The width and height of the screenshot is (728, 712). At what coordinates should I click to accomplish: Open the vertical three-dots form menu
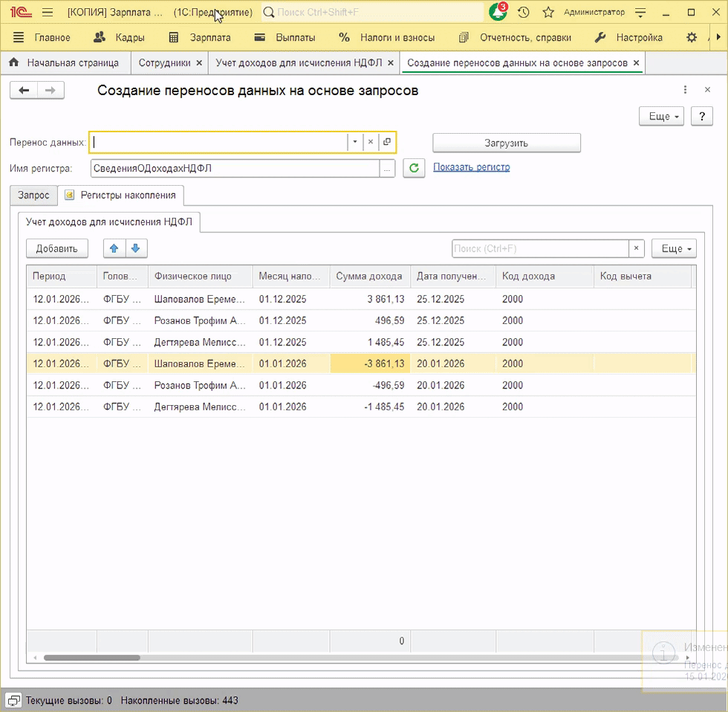pyautogui.click(x=685, y=90)
